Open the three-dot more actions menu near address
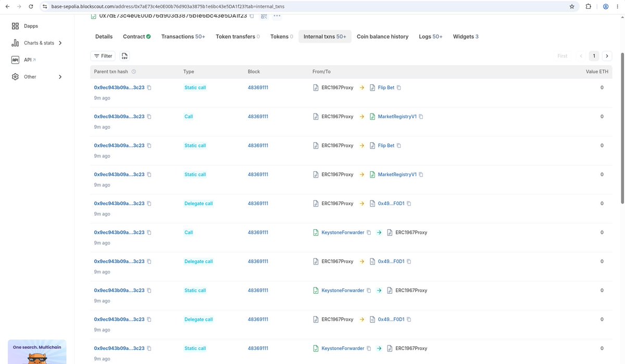This screenshot has width=625, height=364. tap(277, 16)
